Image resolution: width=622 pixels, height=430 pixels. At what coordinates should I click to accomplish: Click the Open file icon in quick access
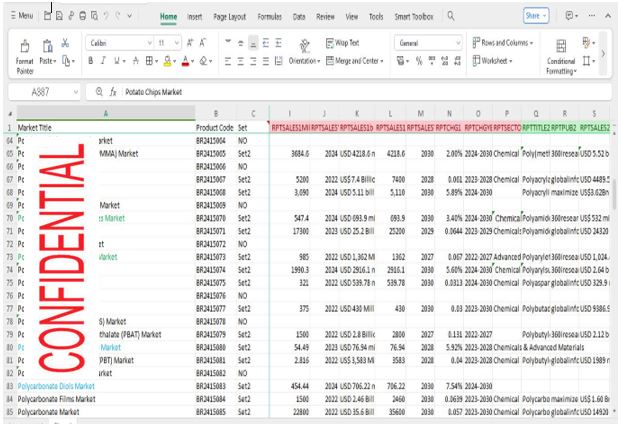[47, 16]
